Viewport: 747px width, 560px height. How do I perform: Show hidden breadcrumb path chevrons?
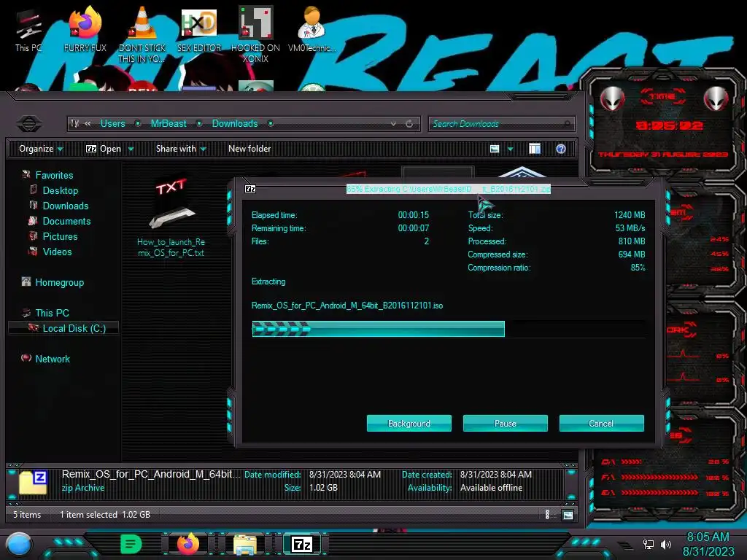tap(88, 124)
